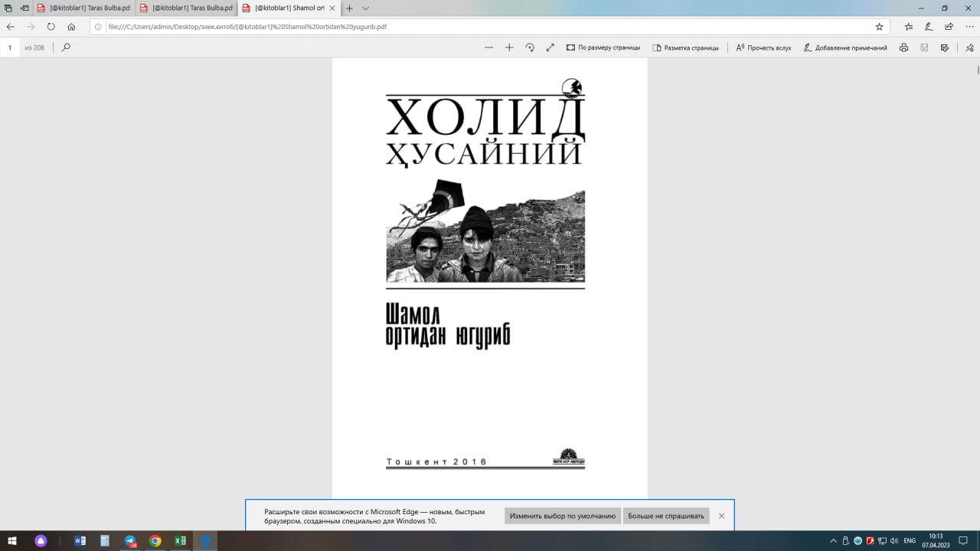Switch to the second Taras Bulba tab
This screenshot has width=980, height=551.
point(188,8)
